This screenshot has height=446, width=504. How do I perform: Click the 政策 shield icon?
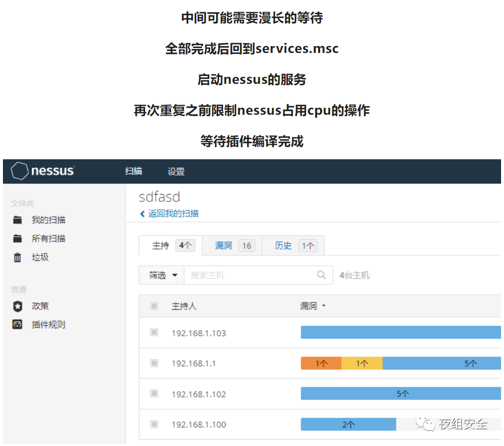pyautogui.click(x=18, y=306)
